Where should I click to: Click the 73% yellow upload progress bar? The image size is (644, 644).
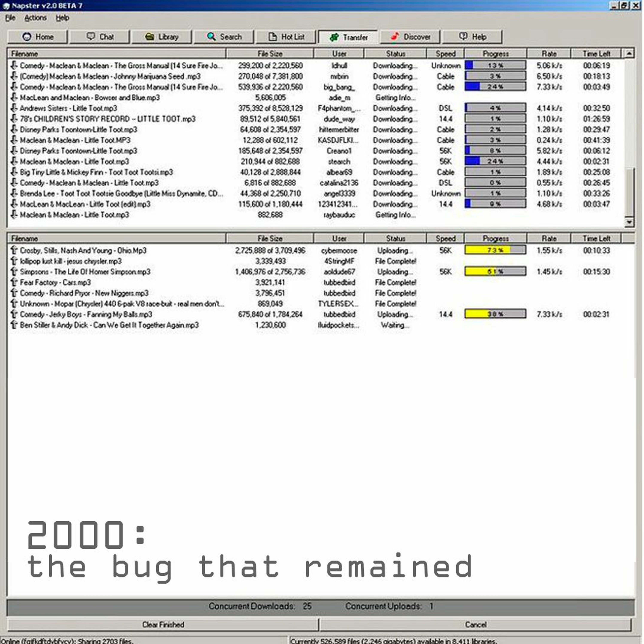495,250
